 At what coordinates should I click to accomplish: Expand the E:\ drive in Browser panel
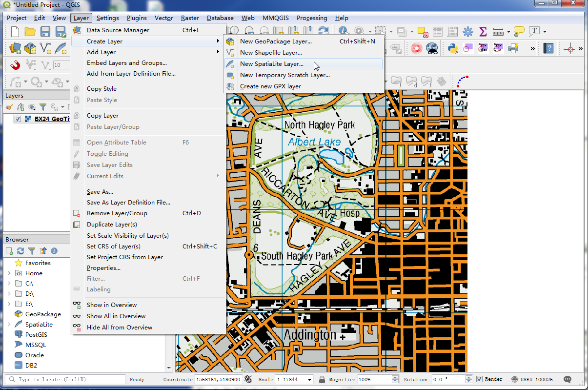[9, 304]
